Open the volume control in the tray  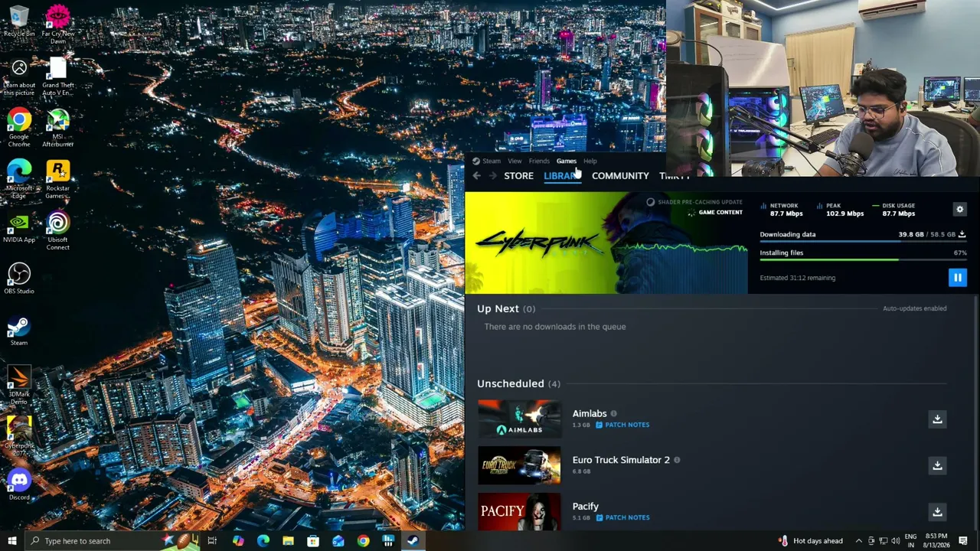895,541
